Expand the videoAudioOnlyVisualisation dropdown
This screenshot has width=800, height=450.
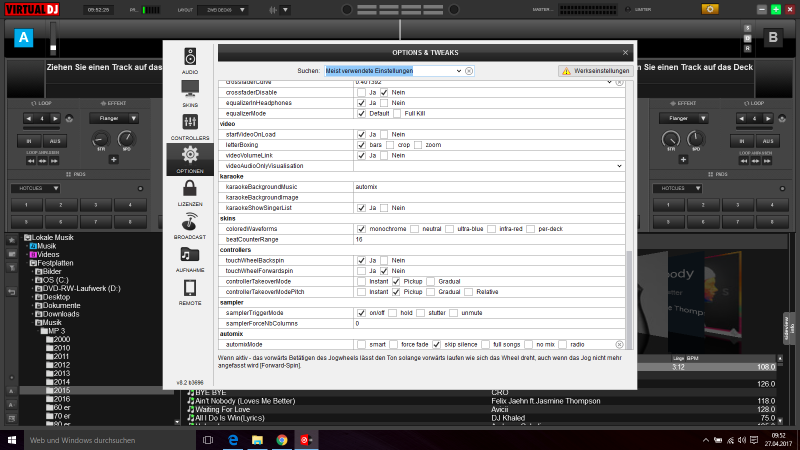(x=619, y=166)
